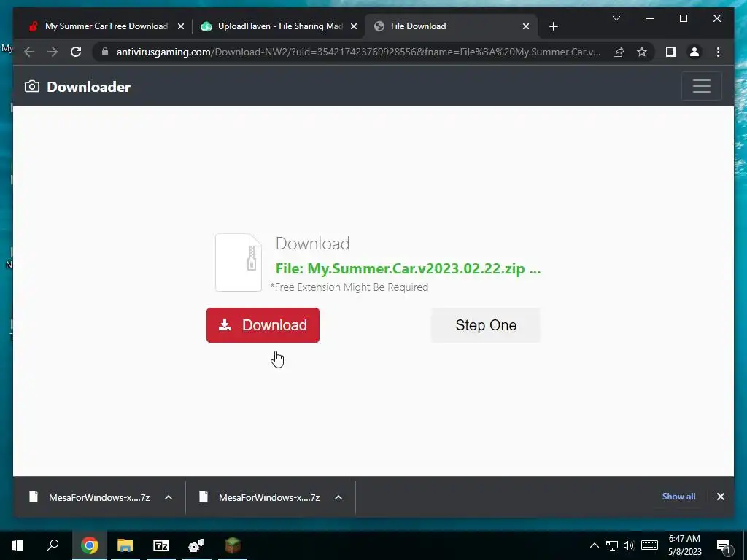Click the red Download button
Screen dimensions: 747x560
coord(263,325)
